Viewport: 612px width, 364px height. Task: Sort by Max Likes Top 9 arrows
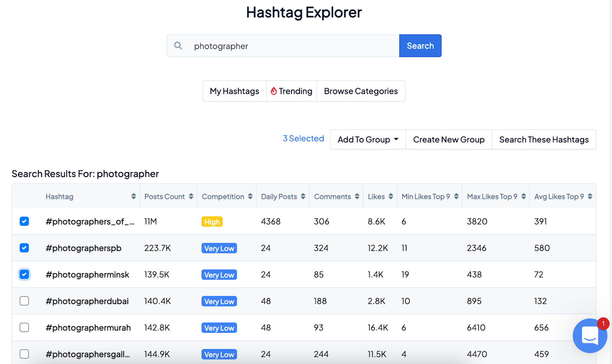click(523, 197)
